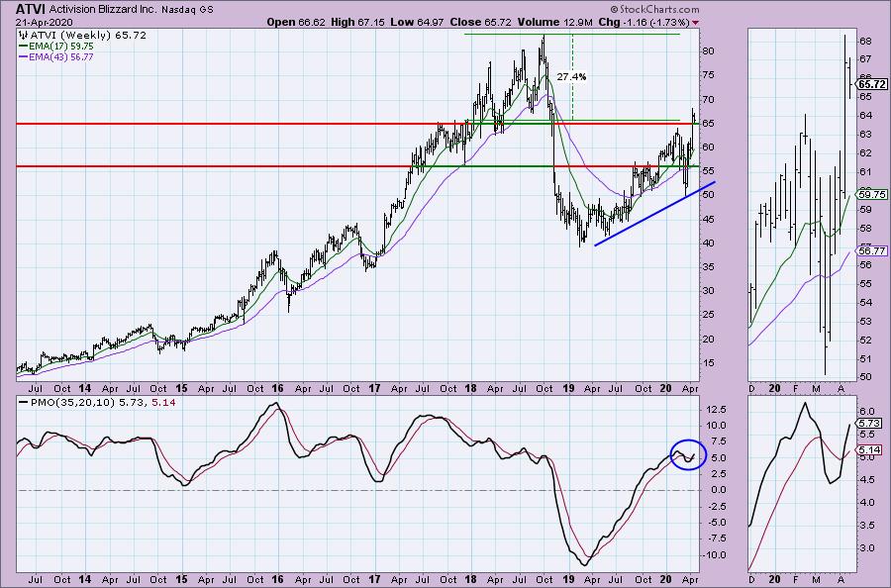Click the ATVI (Weekly) 65.72 legend entry
The width and height of the screenshot is (891, 588).
(x=88, y=35)
